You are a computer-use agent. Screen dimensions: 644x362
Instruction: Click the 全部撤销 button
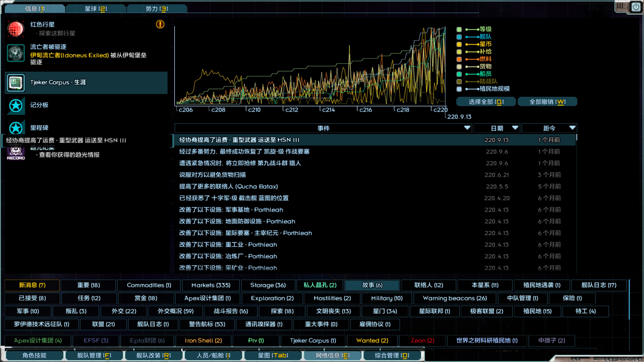(547, 102)
